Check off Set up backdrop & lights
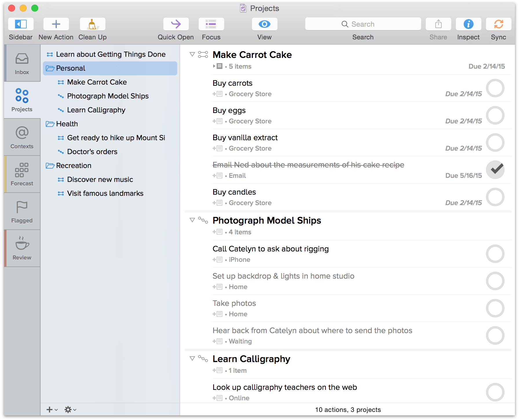519x420 pixels. coord(495,281)
